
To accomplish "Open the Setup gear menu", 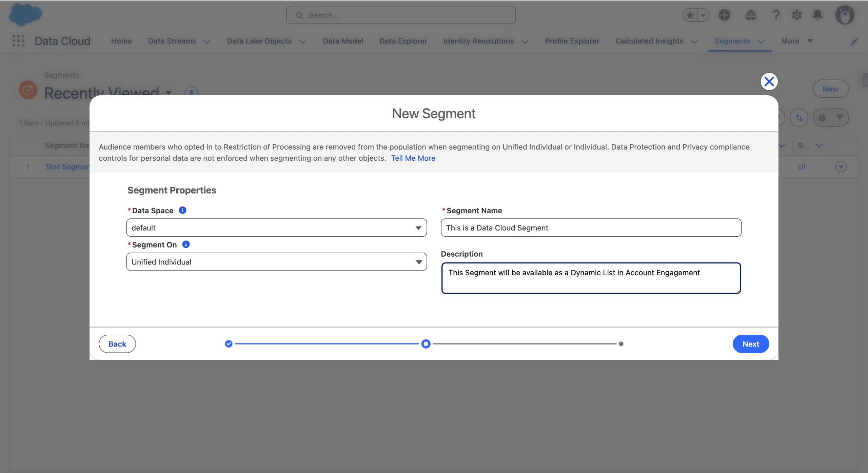I will [x=796, y=15].
